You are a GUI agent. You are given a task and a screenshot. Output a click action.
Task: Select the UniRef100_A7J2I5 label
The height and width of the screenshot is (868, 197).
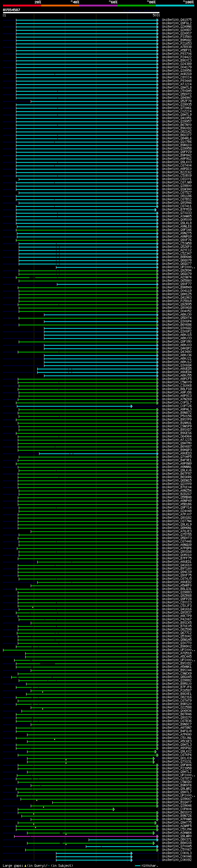point(177,440)
